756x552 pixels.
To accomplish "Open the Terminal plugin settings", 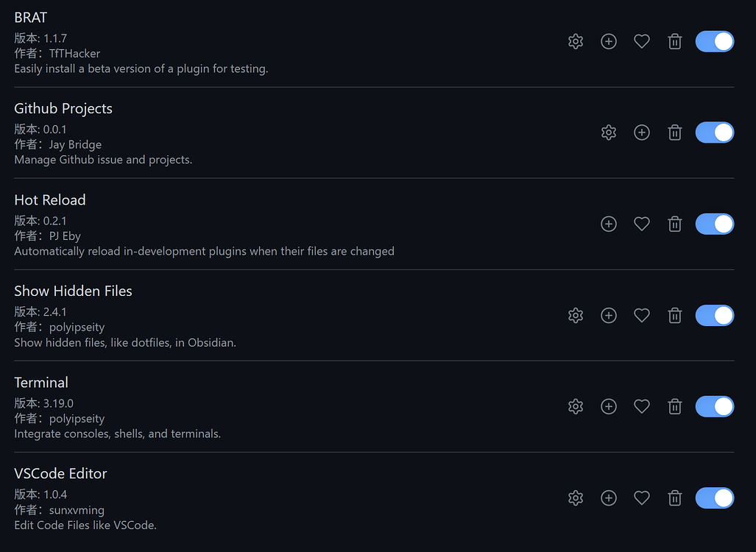I will click(576, 406).
